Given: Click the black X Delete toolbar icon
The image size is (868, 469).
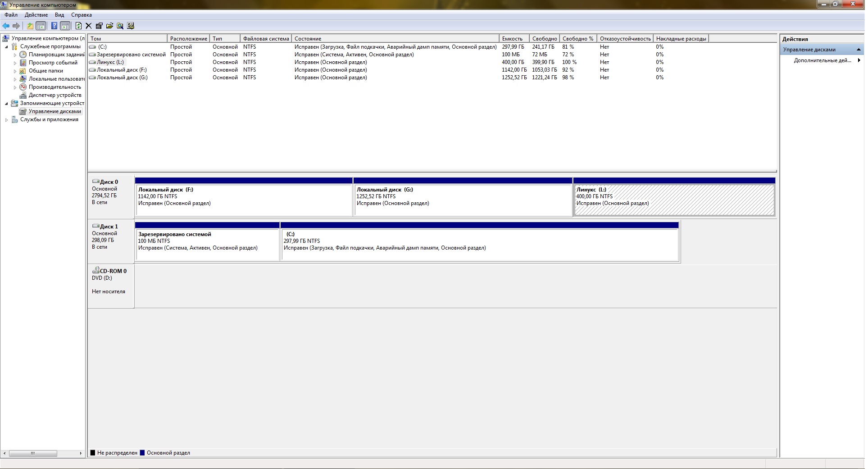Looking at the screenshot, I should [89, 26].
